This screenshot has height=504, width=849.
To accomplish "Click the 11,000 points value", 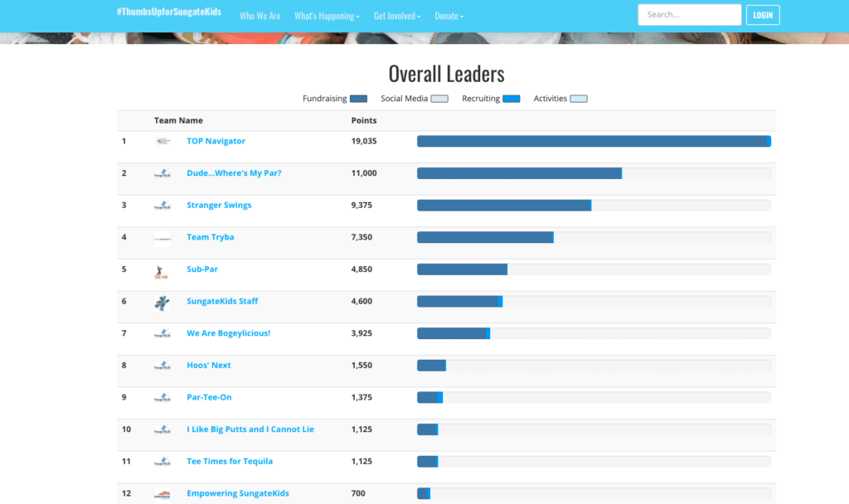I will tap(364, 172).
